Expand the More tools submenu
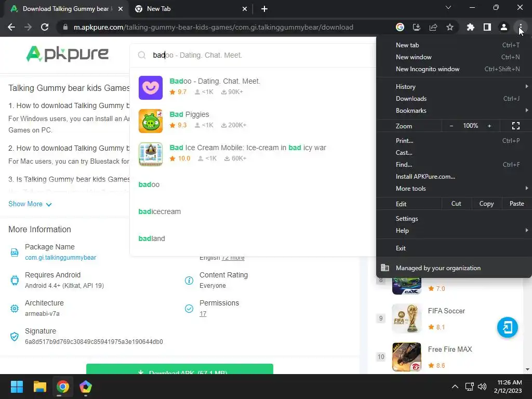532x399 pixels. click(x=454, y=188)
